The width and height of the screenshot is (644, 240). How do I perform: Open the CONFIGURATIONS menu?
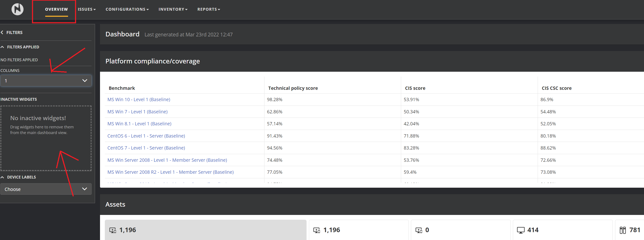pos(127,9)
